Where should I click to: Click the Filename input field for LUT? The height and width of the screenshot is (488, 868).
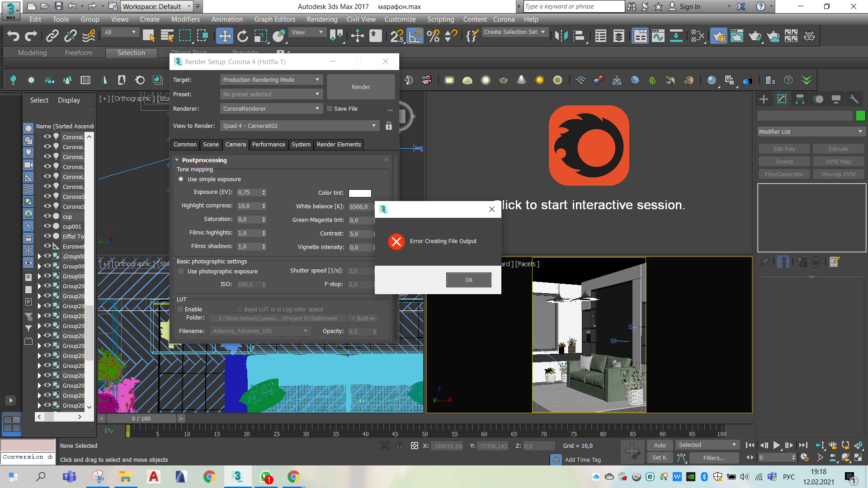(258, 331)
